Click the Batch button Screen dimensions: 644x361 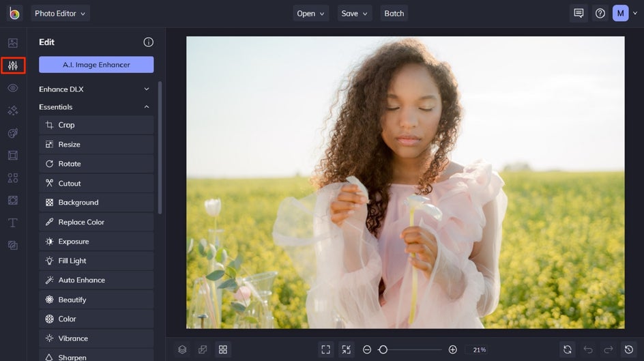[394, 13]
